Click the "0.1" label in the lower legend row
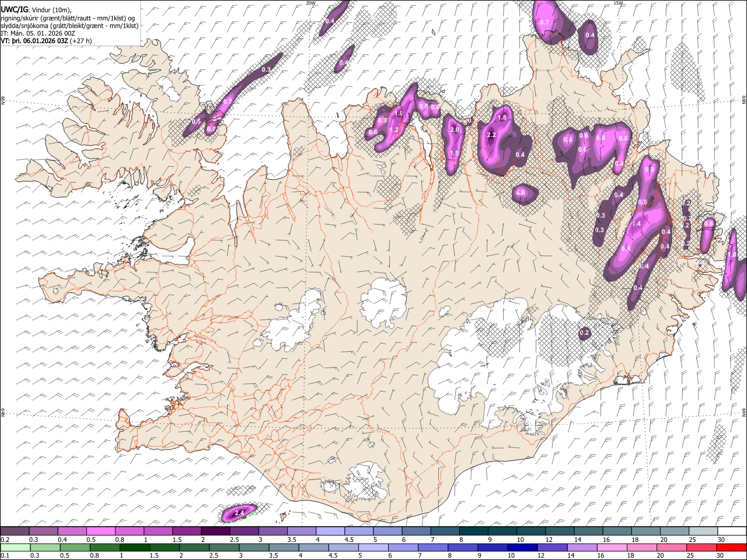The height and width of the screenshot is (560, 747). [x=4, y=555]
